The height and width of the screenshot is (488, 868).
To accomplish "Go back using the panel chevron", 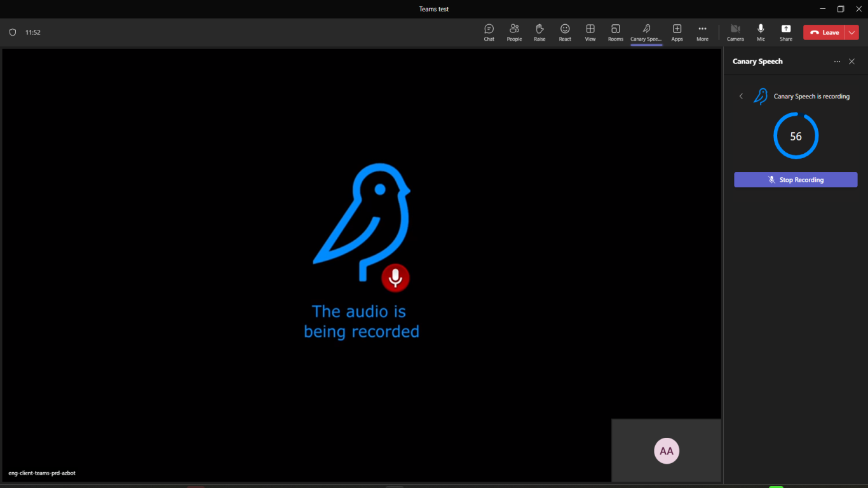I will (741, 96).
